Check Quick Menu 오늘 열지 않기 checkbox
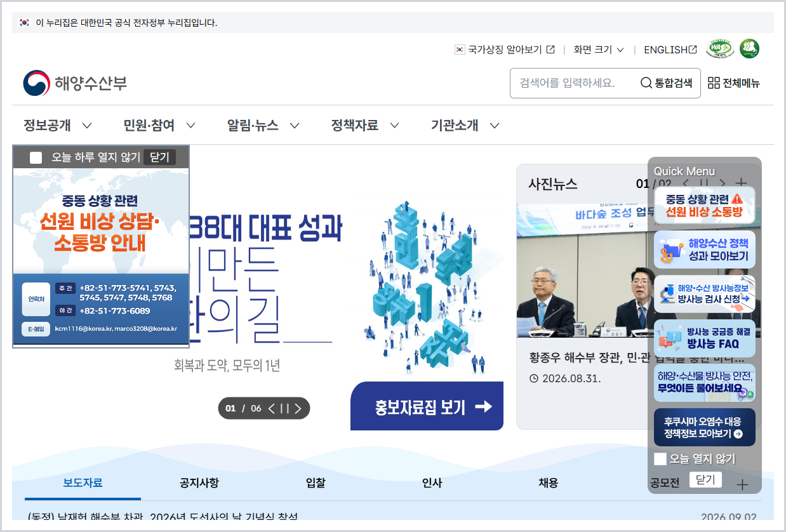Viewport: 786px width, 532px height. click(660, 459)
